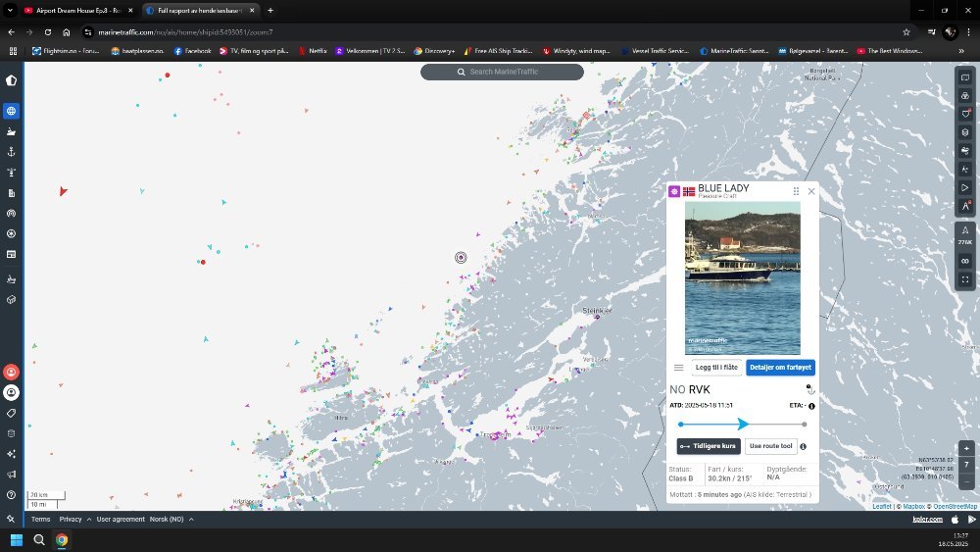980x552 pixels.
Task: Click the BLUE LADY vessel photo
Action: [x=743, y=278]
